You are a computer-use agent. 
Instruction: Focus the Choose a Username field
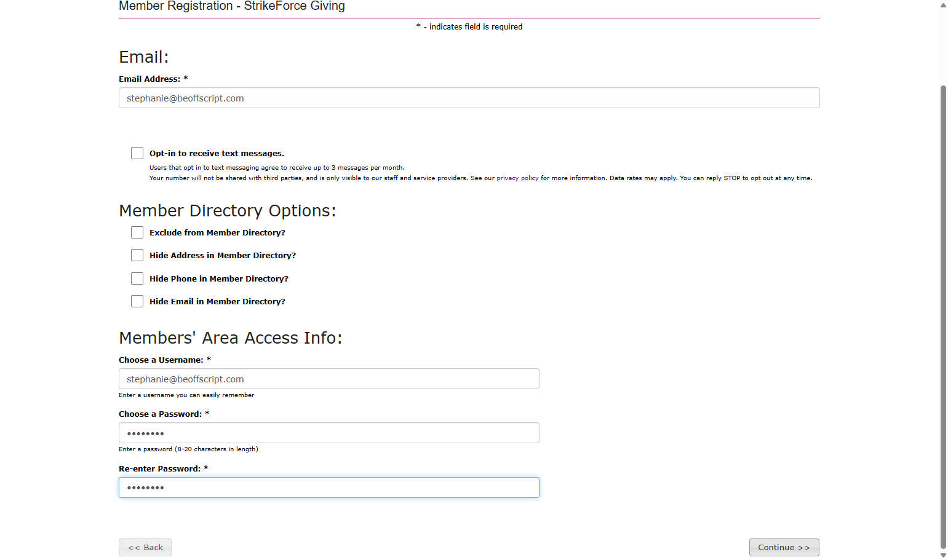point(329,379)
